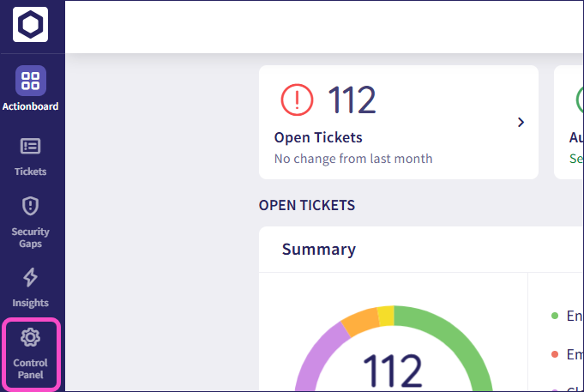Open the Security Gaps shield icon
This screenshot has width=584, height=392.
(31, 206)
